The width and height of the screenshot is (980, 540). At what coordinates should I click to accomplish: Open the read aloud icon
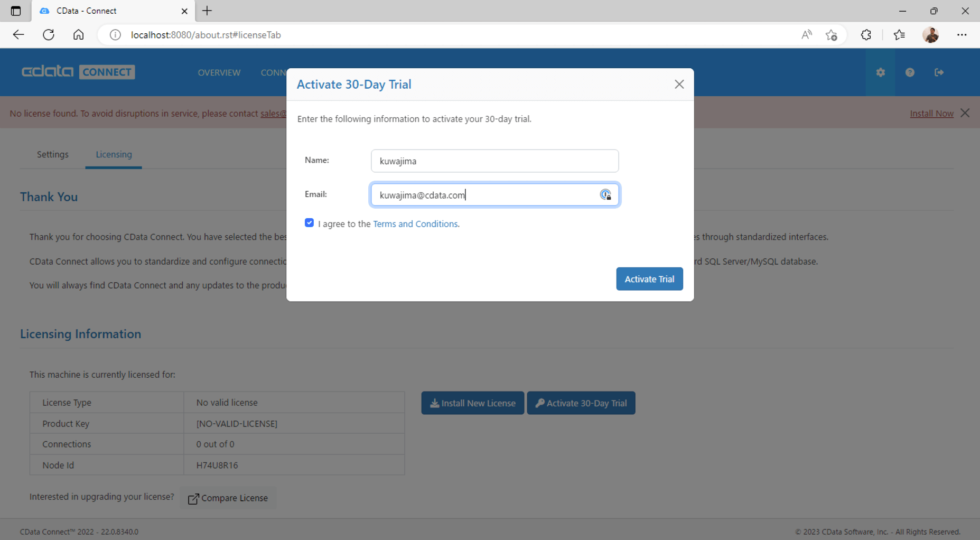pos(806,35)
